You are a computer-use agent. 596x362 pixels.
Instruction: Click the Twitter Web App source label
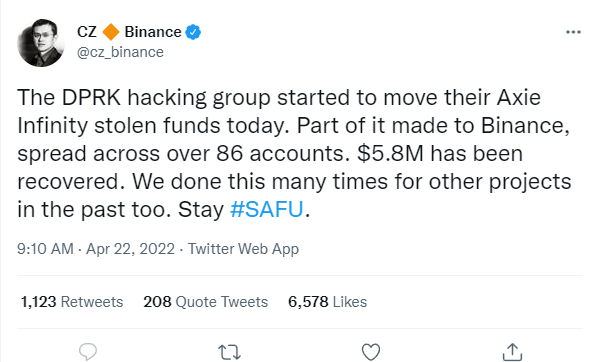tap(243, 249)
